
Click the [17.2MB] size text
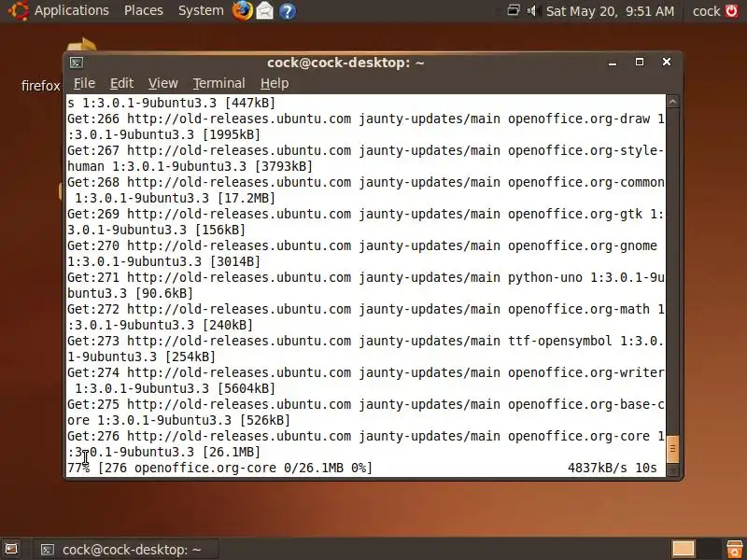coord(247,198)
